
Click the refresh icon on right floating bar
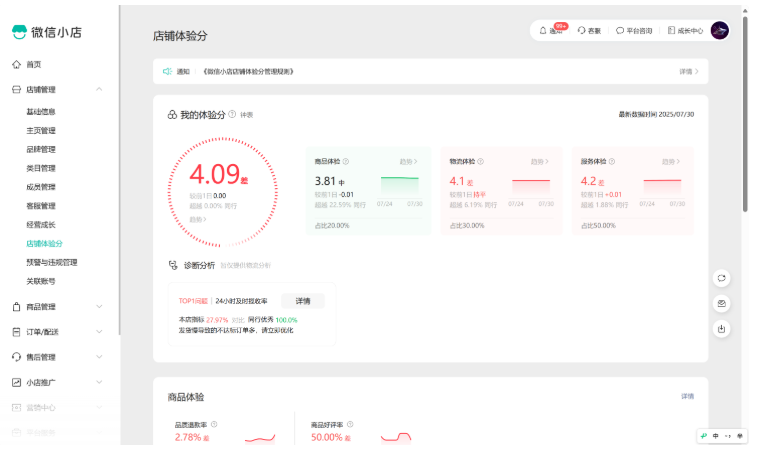coord(721,278)
